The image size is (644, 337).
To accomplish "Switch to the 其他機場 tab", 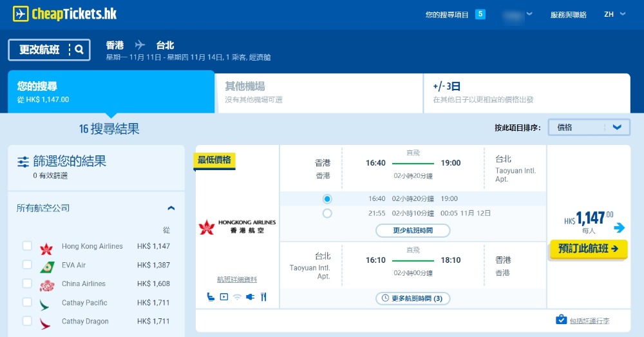I will point(319,92).
